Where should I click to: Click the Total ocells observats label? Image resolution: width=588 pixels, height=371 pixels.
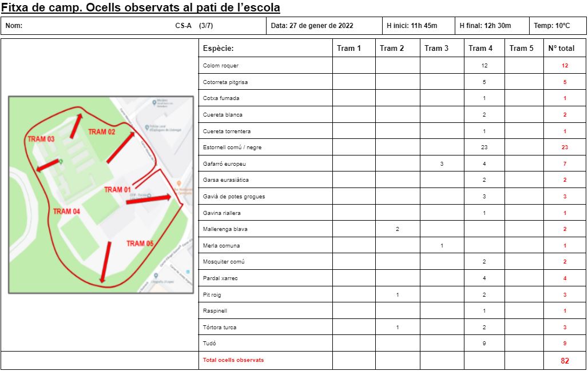233,360
